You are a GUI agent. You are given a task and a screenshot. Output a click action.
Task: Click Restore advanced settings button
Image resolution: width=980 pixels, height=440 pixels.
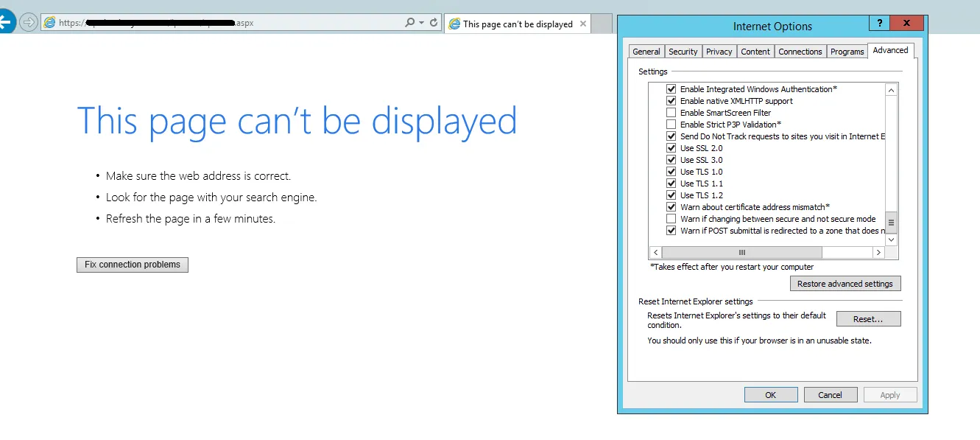pyautogui.click(x=845, y=284)
